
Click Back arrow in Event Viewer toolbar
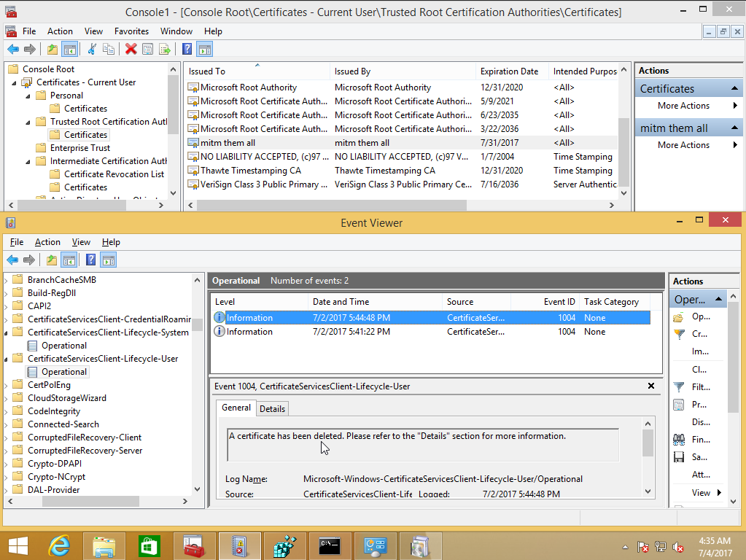[x=12, y=260]
